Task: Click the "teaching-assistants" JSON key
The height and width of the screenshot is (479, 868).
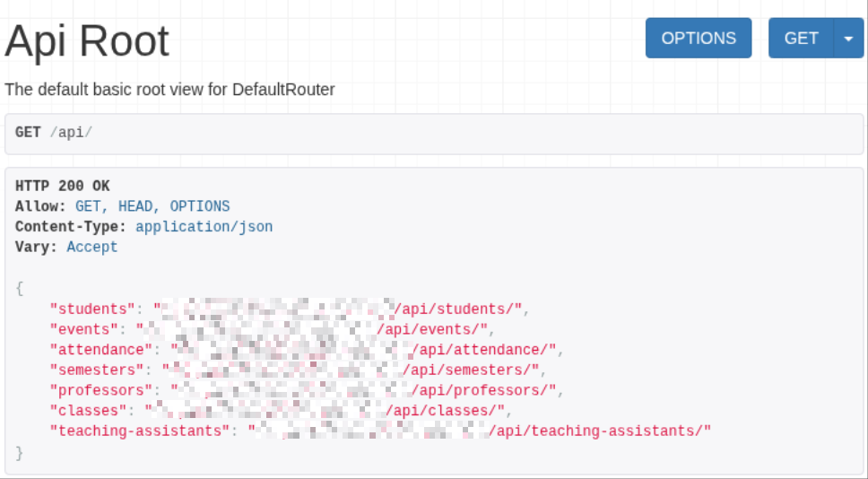Action: pyautogui.click(x=140, y=431)
